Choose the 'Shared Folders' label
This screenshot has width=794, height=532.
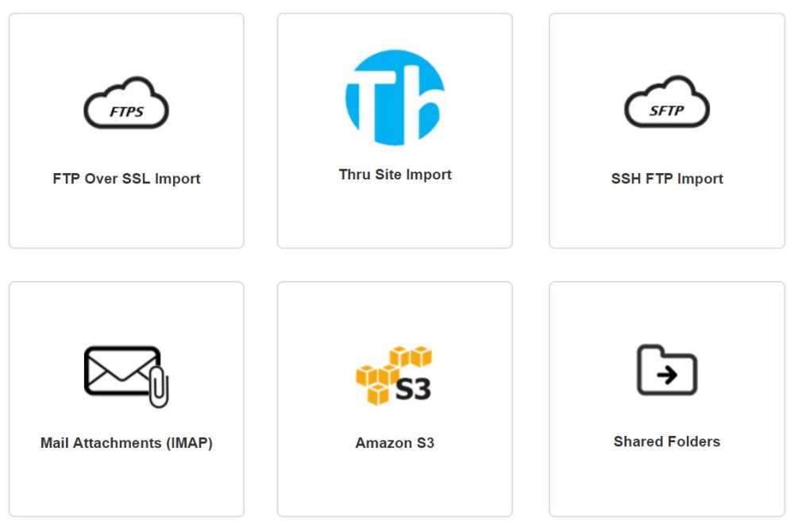(x=667, y=441)
